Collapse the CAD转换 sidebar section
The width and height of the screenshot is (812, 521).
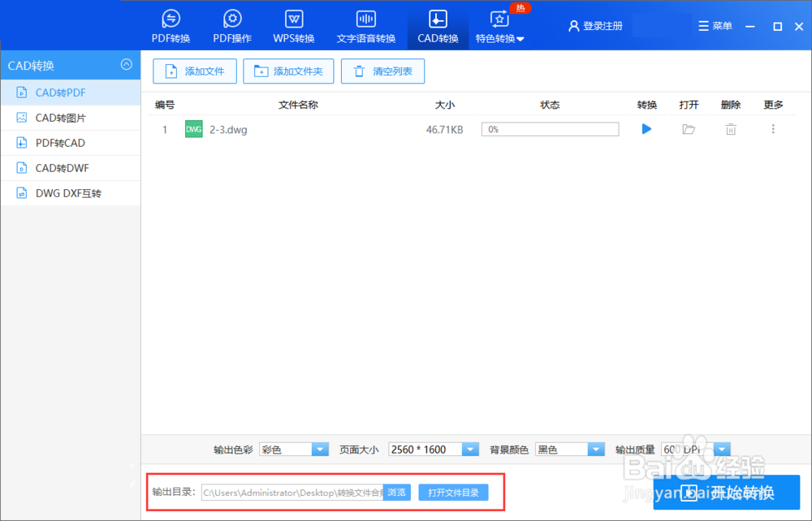[x=127, y=65]
